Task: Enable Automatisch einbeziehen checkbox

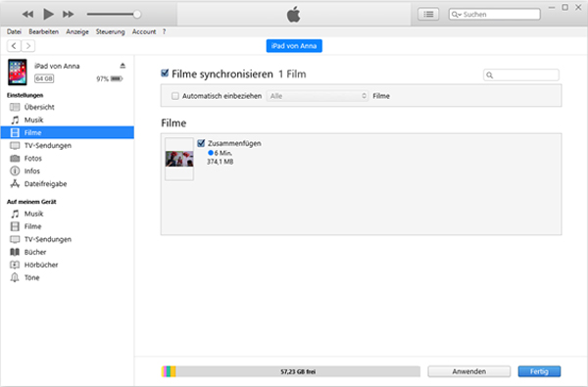Action: [175, 96]
